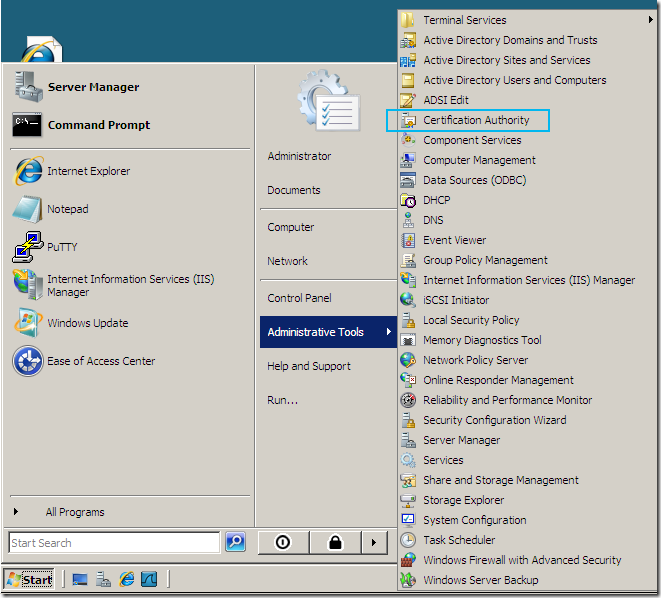Open Control Panel from Start menu
This screenshot has width=661, height=598.
299,298
